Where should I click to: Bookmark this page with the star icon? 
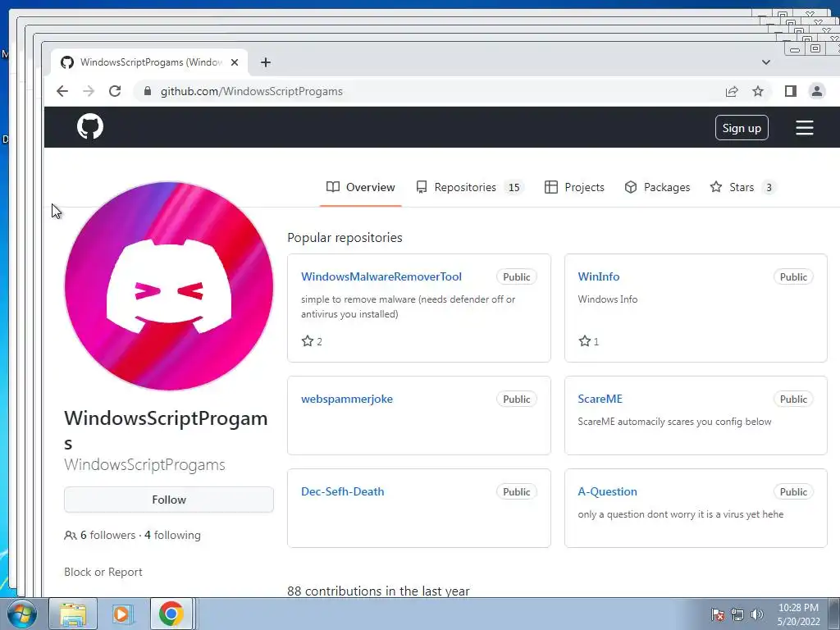coord(757,91)
